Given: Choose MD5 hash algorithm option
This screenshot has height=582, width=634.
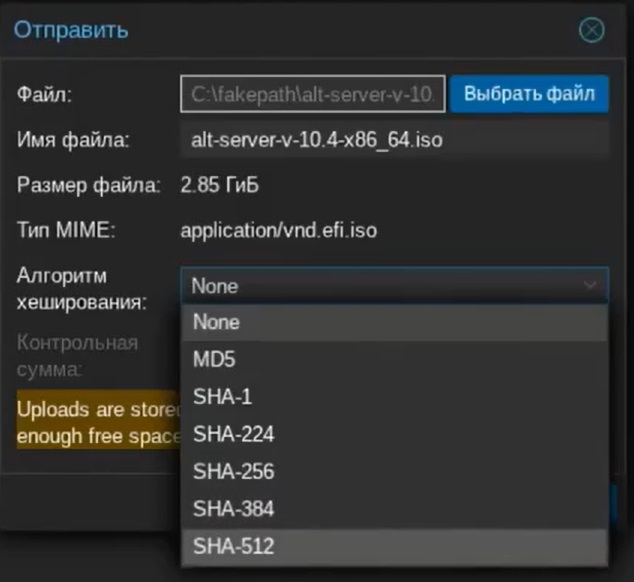Looking at the screenshot, I should (214, 359).
